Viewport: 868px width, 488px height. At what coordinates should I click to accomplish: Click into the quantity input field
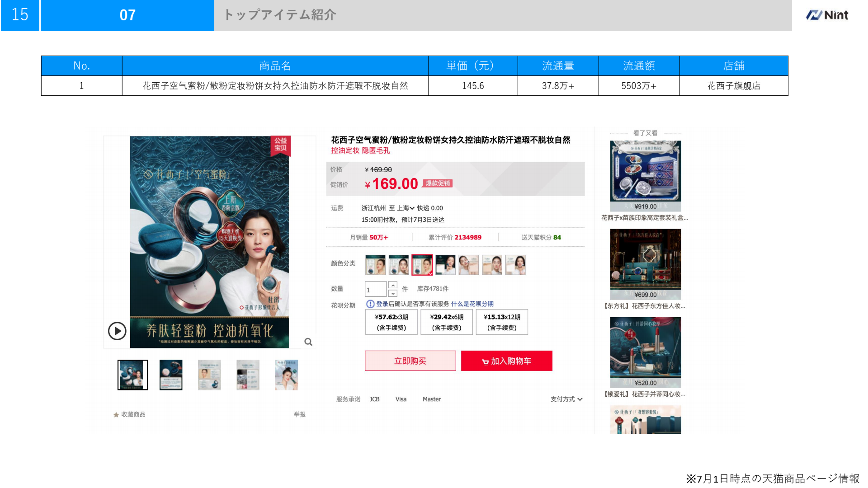point(375,289)
